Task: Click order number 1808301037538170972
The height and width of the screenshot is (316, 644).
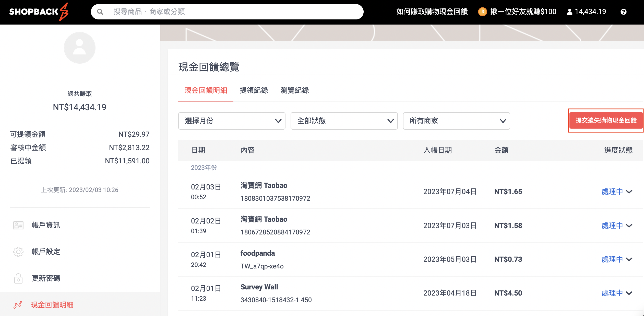Action: 275,198
